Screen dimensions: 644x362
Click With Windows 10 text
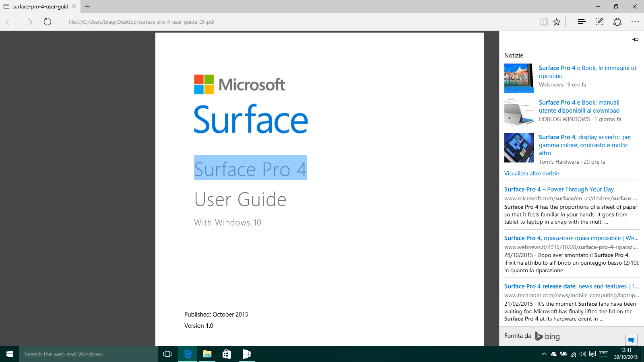[x=227, y=222]
